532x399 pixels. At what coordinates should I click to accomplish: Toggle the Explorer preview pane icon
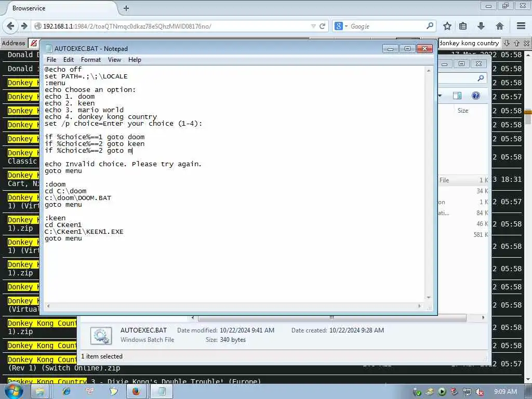[457, 96]
